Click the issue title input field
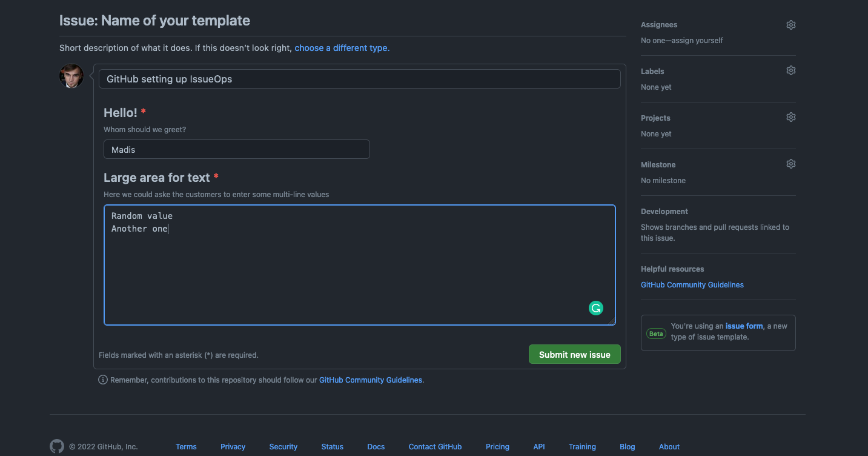The width and height of the screenshot is (868, 456). [359, 79]
